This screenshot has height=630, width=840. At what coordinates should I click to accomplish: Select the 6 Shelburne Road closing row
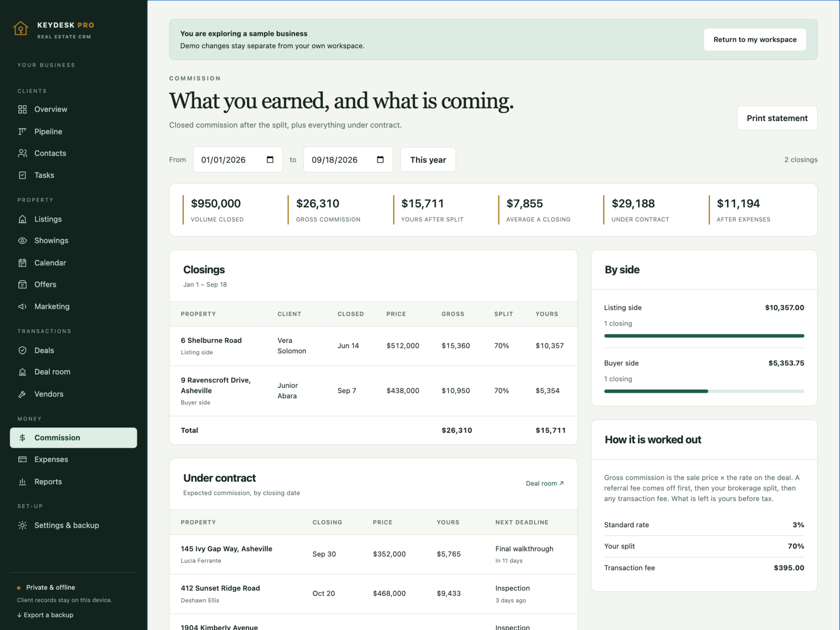pyautogui.click(x=374, y=346)
